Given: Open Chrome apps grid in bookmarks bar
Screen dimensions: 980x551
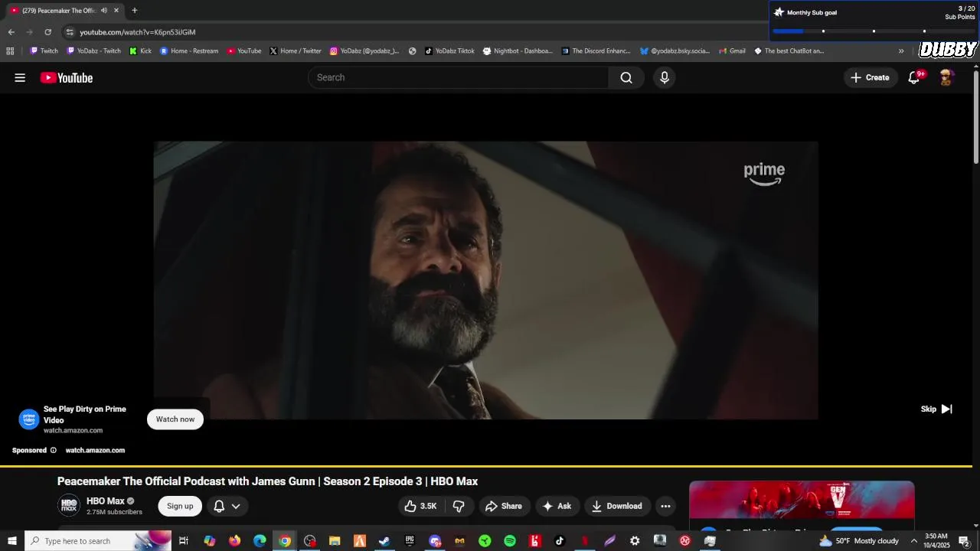Looking at the screenshot, I should click(x=10, y=51).
